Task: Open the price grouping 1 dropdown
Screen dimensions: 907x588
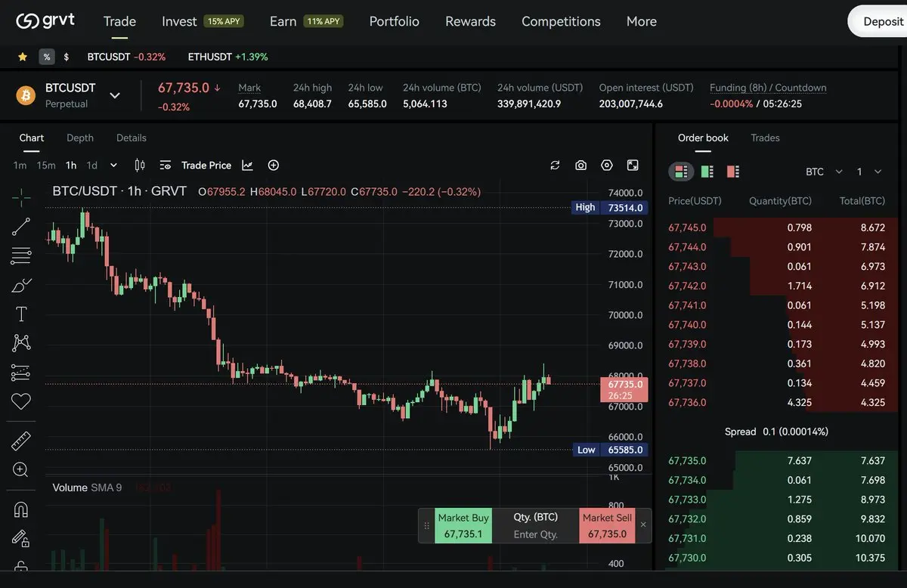Action: (869, 172)
